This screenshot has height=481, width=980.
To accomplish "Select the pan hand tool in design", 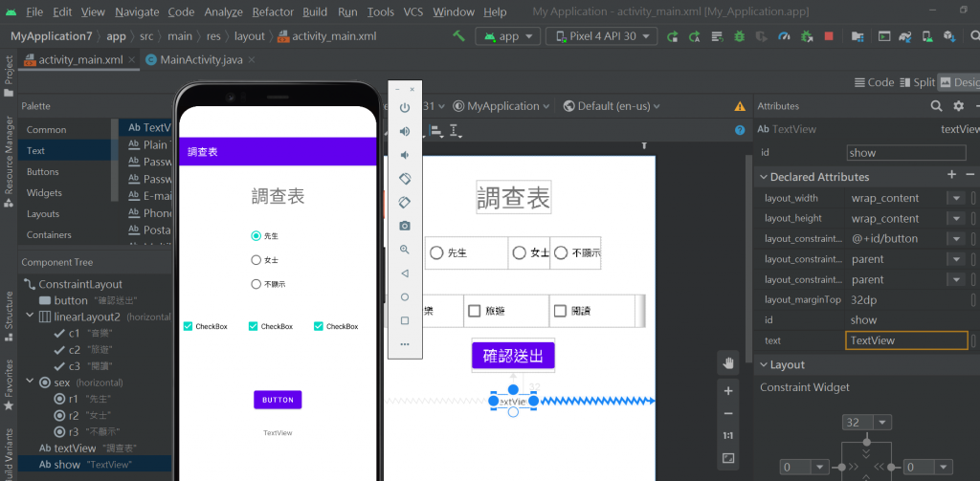I will [x=728, y=363].
